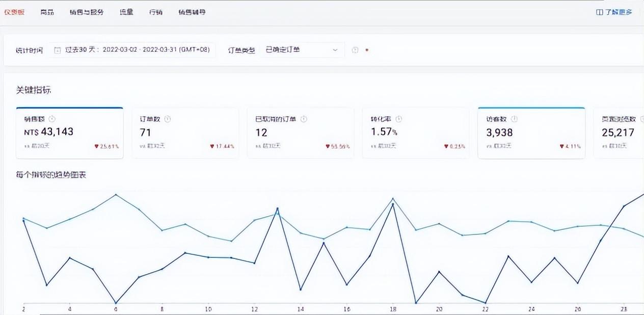Click the info icon on 转化率 card
This screenshot has width=644, height=315.
click(399, 119)
